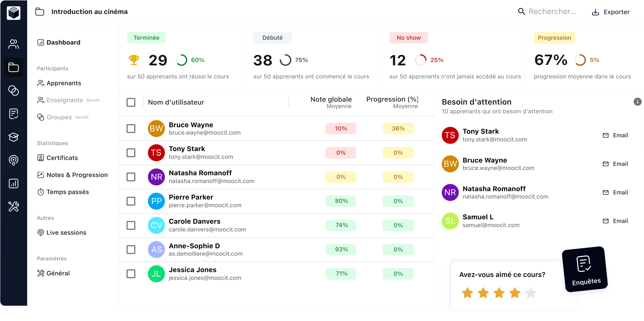Check the box for Bruce Wayne
The width and height of the screenshot is (644, 321).
131,129
